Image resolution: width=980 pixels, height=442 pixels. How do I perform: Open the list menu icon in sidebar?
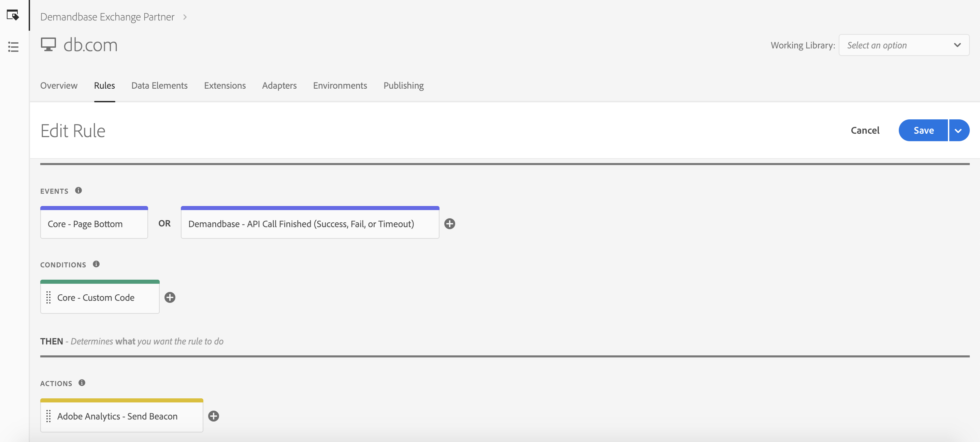pyautogui.click(x=13, y=47)
